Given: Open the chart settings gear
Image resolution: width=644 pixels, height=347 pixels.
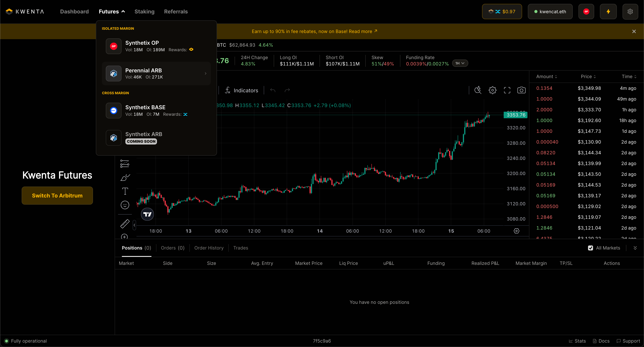Looking at the screenshot, I should click(x=493, y=90).
